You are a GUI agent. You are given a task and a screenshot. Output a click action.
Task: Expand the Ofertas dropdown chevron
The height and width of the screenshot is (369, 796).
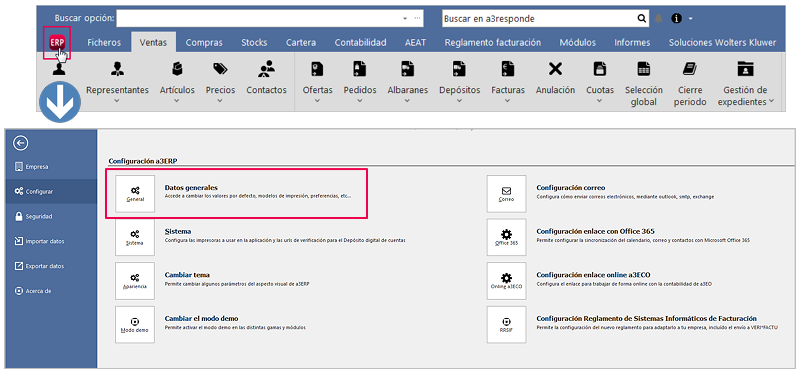pos(317,100)
